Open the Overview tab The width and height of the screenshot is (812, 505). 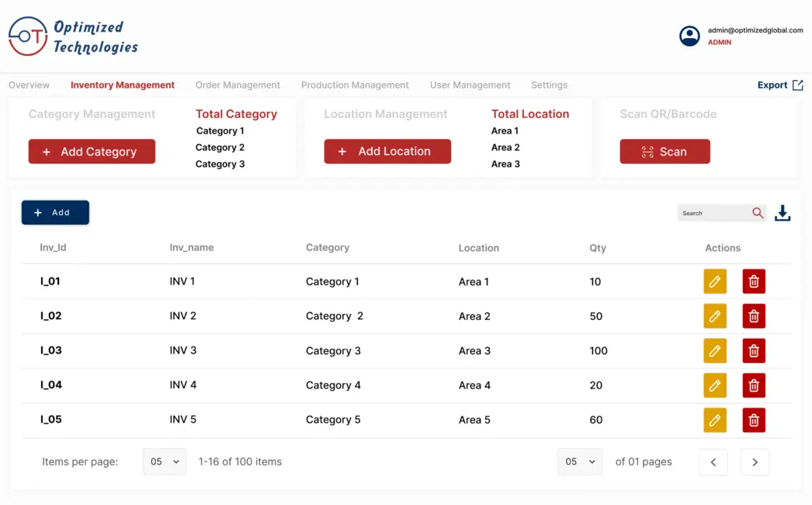29,85
